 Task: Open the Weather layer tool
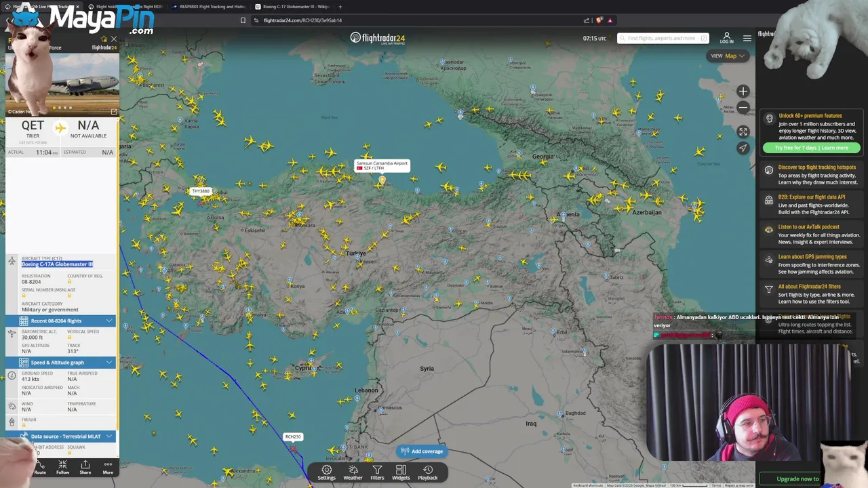point(353,472)
